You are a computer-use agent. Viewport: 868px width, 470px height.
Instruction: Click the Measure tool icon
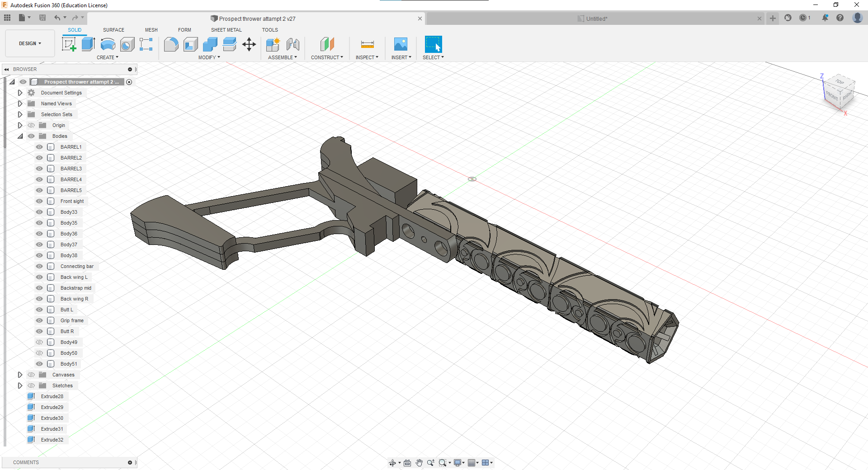click(367, 44)
